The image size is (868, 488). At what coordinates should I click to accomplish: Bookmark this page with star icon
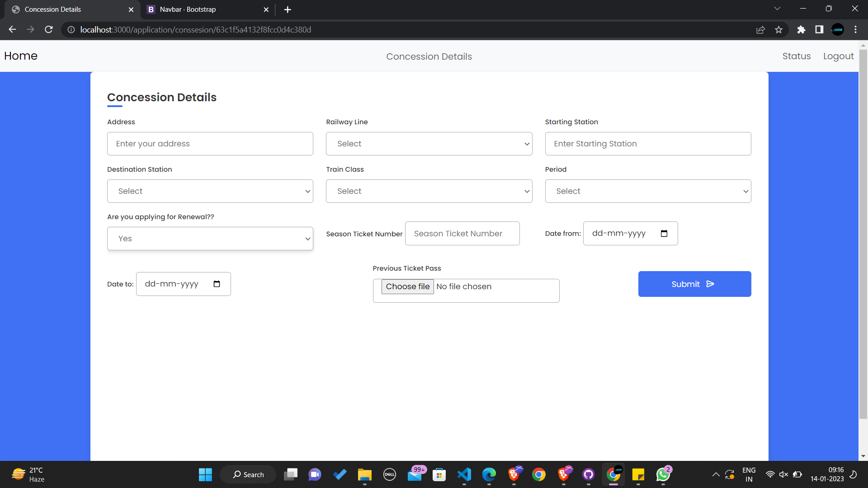tap(778, 30)
